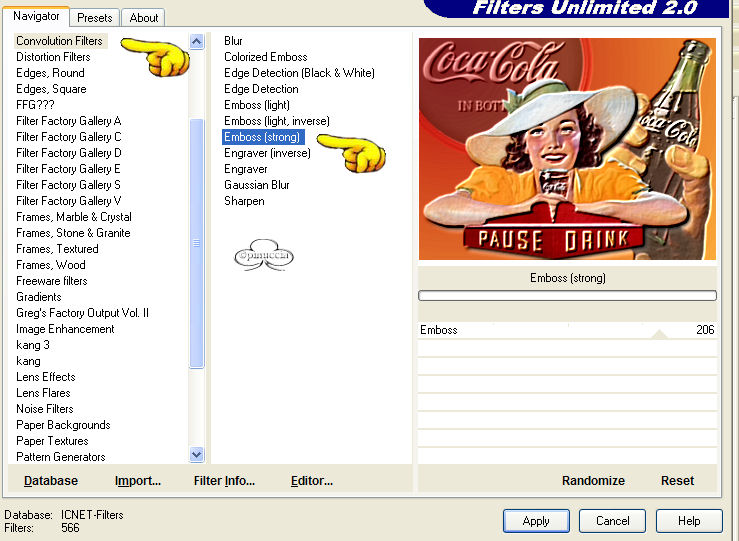Open the About tab
This screenshot has height=541, width=739.
pyautogui.click(x=143, y=18)
